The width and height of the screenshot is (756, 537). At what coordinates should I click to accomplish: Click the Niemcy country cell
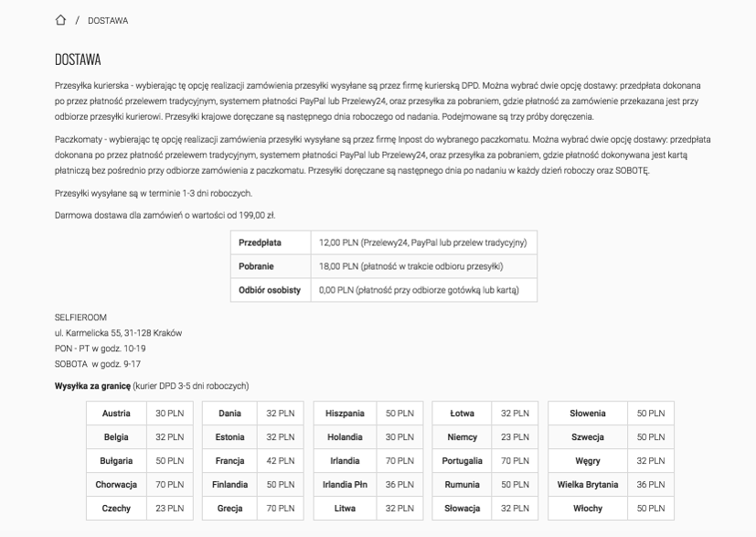pos(463,437)
